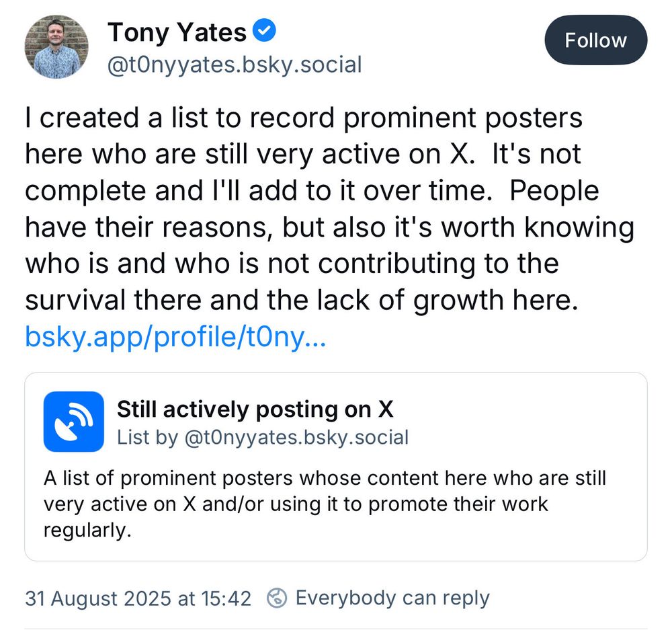Click empty area right of the list title
The width and height of the screenshot is (672, 630).
coord(524,410)
